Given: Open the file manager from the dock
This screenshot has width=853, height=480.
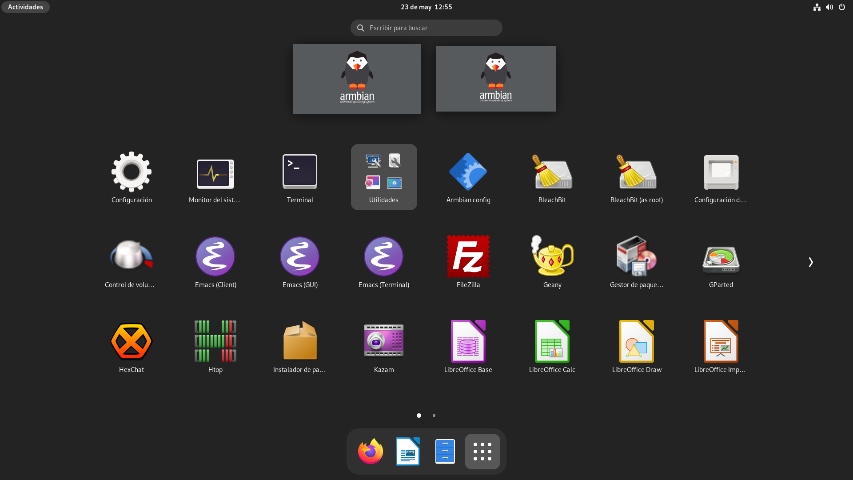Looking at the screenshot, I should [x=445, y=451].
